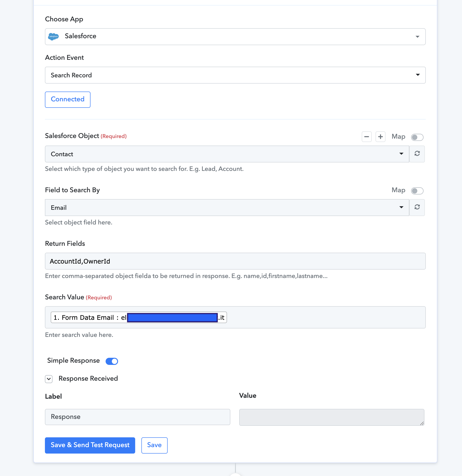
Task: Toggle the Map switch for Salesforce Object
Action: pos(417,137)
